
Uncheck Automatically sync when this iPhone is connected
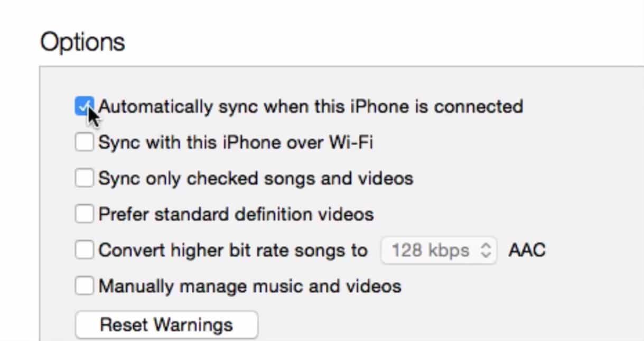click(x=84, y=106)
